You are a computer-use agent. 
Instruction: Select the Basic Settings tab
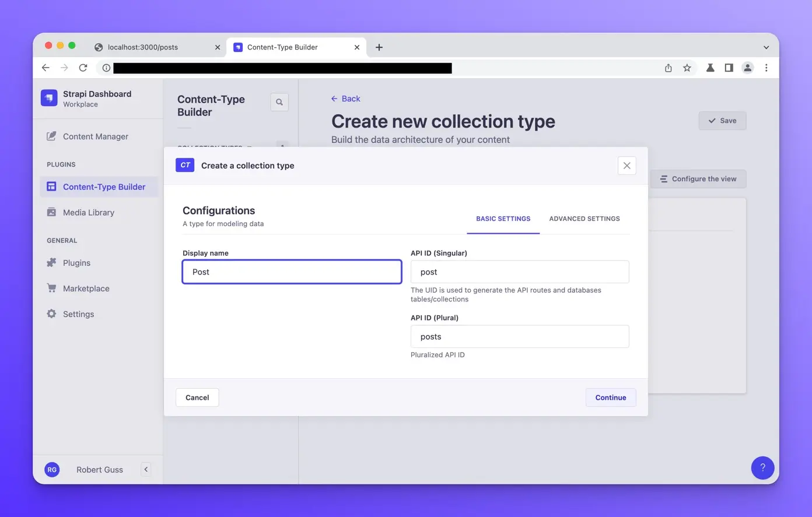point(503,219)
